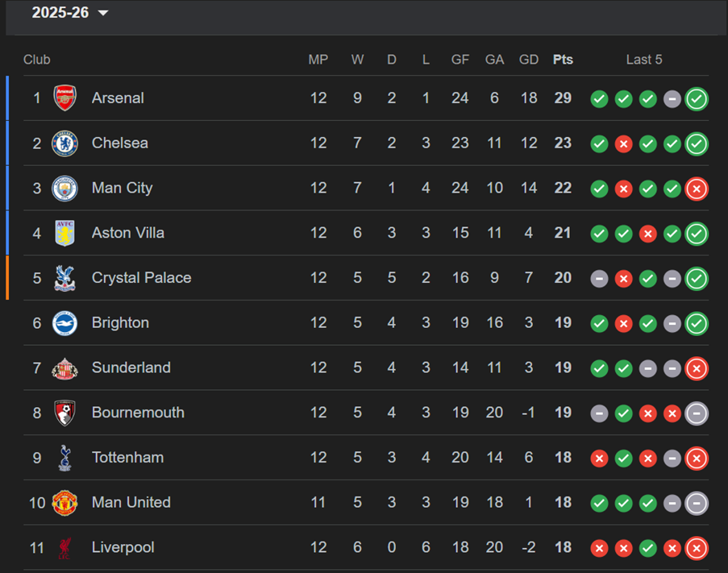Click Man City's latest loss result icon
Viewport: 728px width, 573px height.
(697, 189)
